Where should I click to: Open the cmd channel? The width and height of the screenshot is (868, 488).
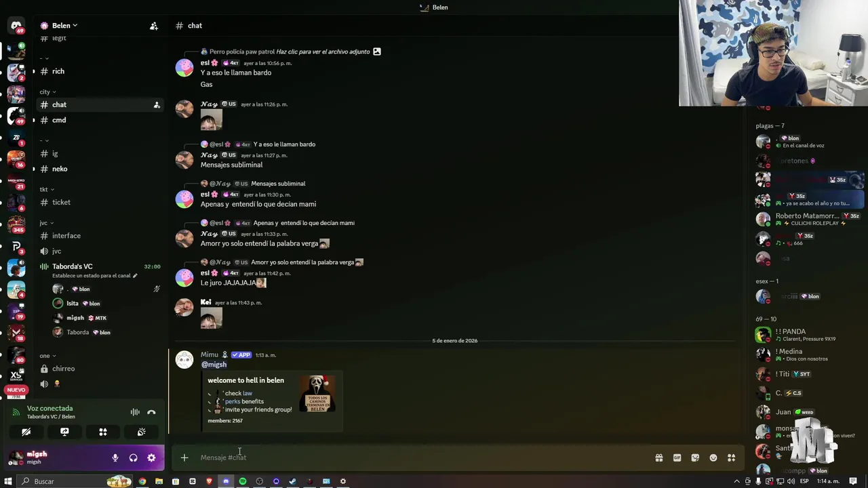pos(100,120)
